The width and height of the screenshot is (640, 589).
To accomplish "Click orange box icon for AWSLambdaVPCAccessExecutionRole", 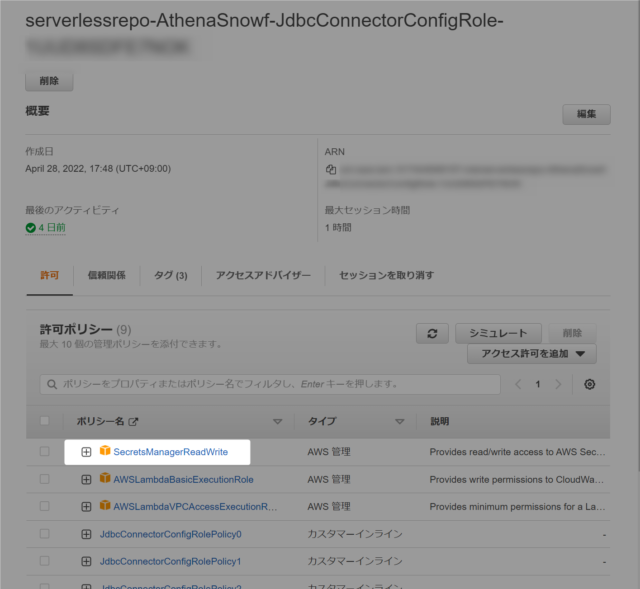I will coord(105,505).
